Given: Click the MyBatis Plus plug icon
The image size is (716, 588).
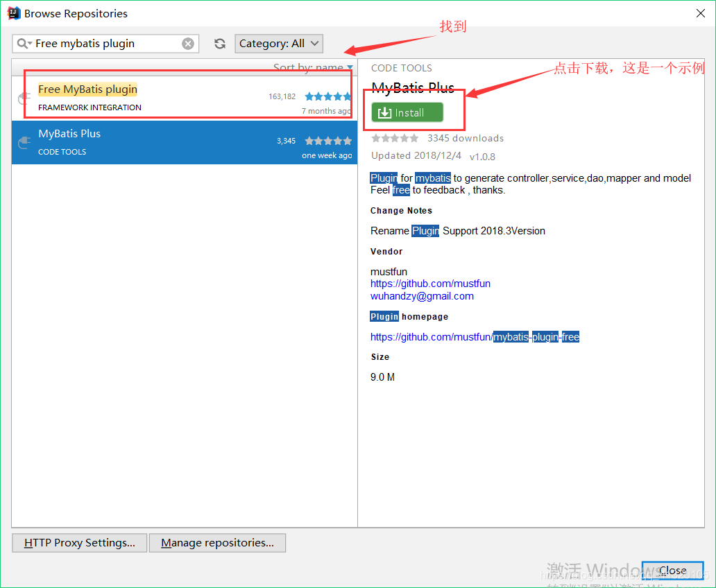Looking at the screenshot, I should coord(24,143).
